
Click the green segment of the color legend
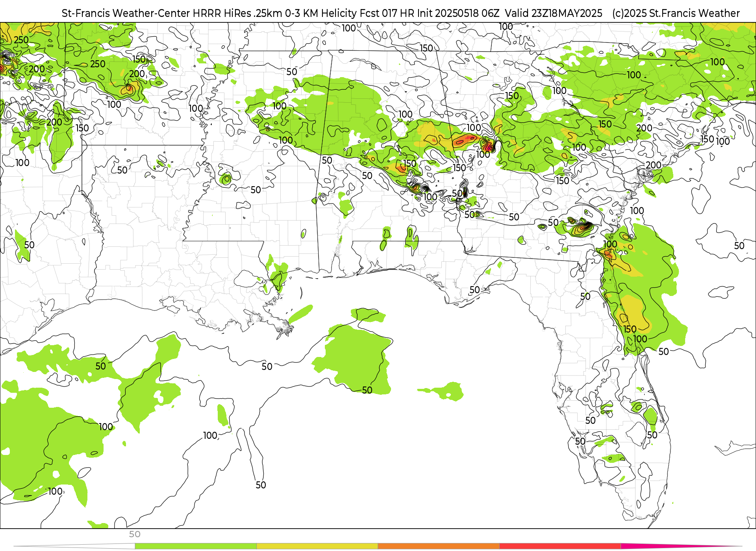click(x=196, y=546)
